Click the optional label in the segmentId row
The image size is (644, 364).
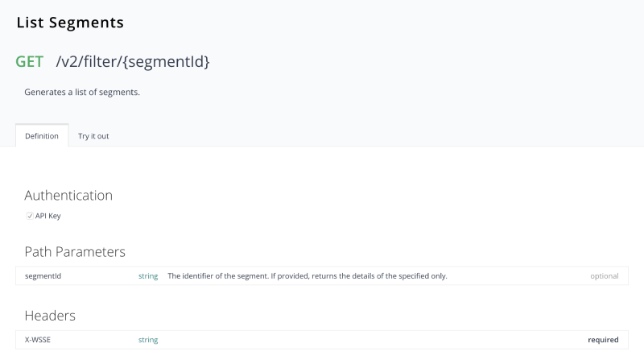[604, 276]
